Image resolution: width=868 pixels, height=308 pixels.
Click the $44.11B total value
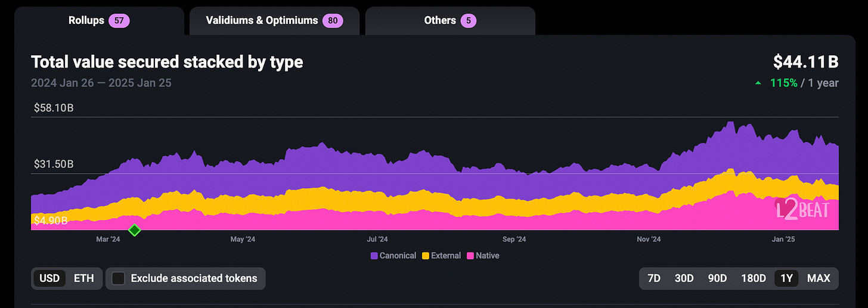point(806,62)
